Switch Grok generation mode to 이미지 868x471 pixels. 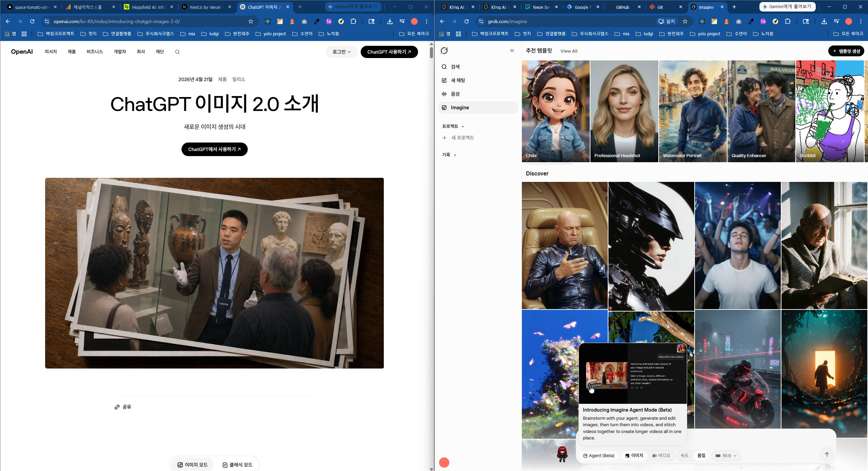coord(634,456)
